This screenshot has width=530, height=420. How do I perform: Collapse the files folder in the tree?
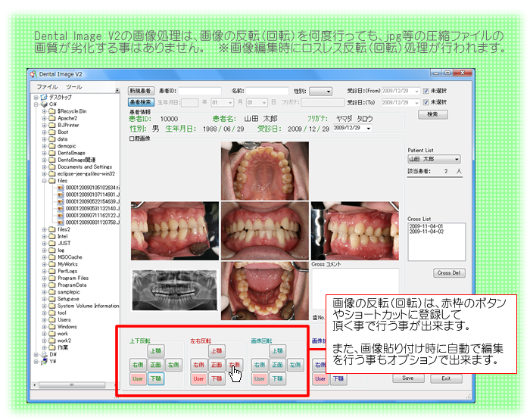[x=44, y=181]
